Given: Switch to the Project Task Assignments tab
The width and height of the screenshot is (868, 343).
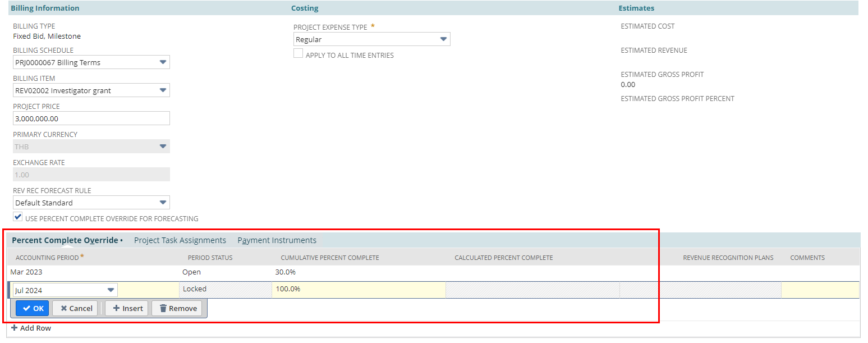Looking at the screenshot, I should (180, 240).
